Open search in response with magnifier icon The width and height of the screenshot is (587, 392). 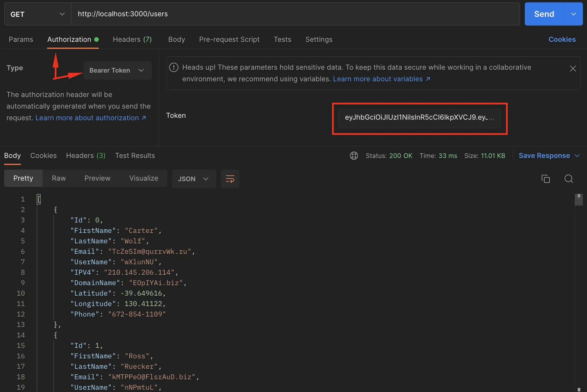click(x=569, y=179)
